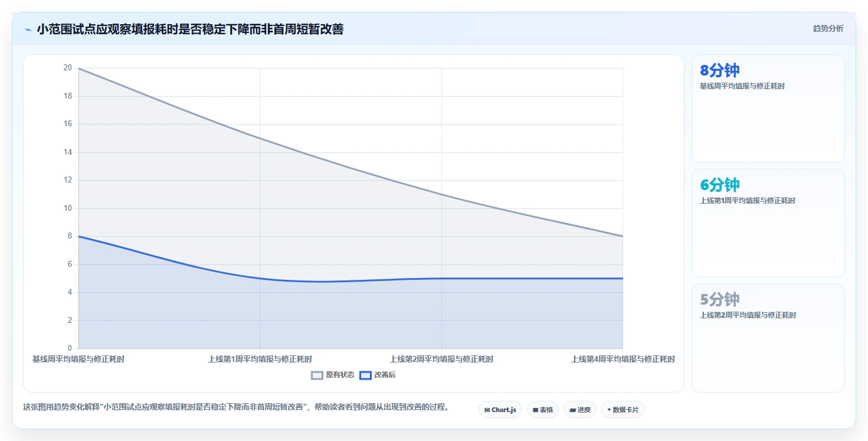
Task: Click the 基线周 caption inside the 8分钟 card
Action: 742,86
